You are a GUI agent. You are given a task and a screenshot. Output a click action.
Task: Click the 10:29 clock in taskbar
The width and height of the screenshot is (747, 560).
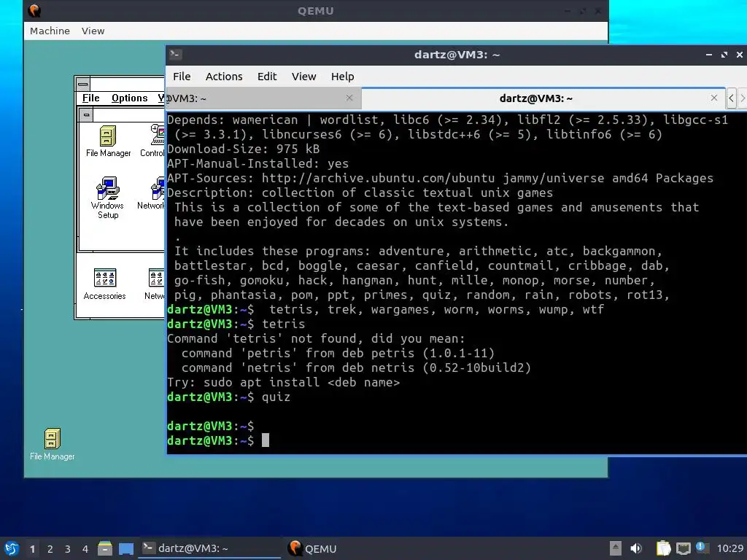729,548
